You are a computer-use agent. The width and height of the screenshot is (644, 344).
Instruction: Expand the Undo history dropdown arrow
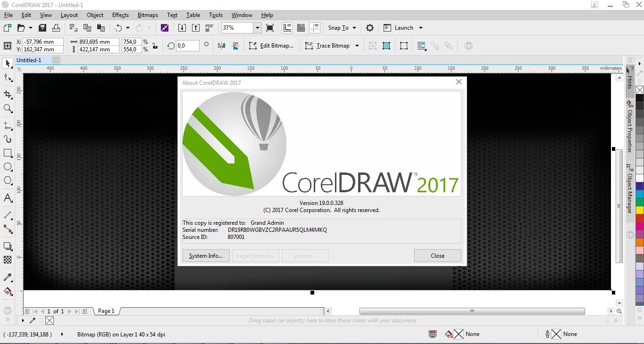(x=127, y=28)
